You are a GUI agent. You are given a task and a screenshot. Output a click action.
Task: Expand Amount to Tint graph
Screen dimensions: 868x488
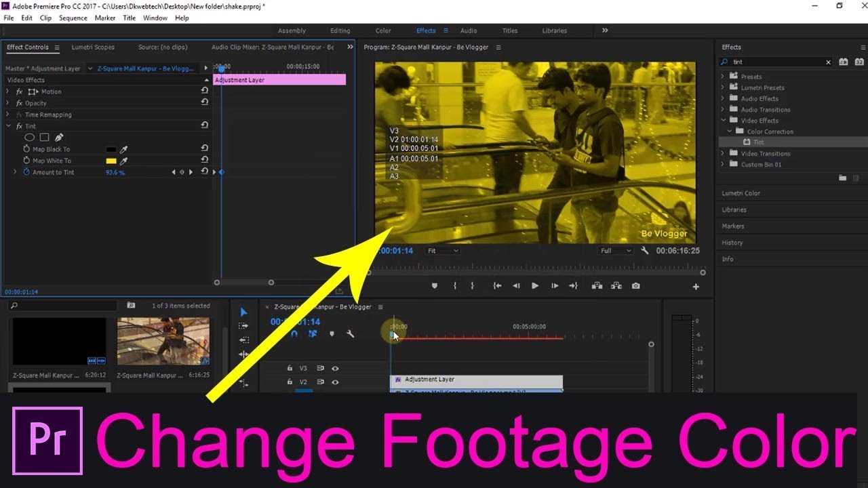(16, 172)
